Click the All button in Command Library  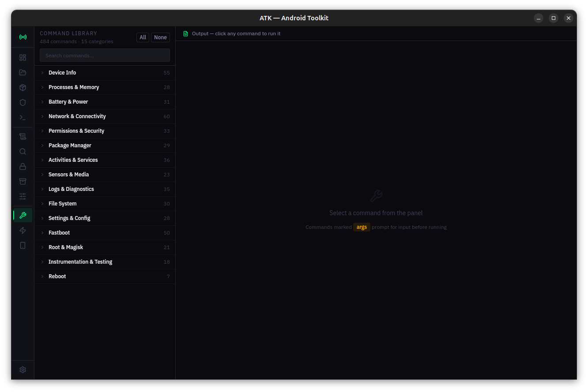143,37
